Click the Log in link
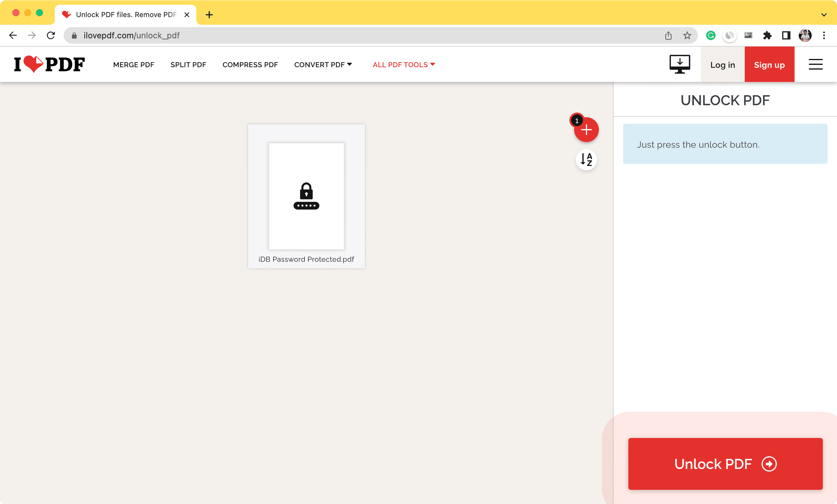The height and width of the screenshot is (504, 837). (x=723, y=65)
